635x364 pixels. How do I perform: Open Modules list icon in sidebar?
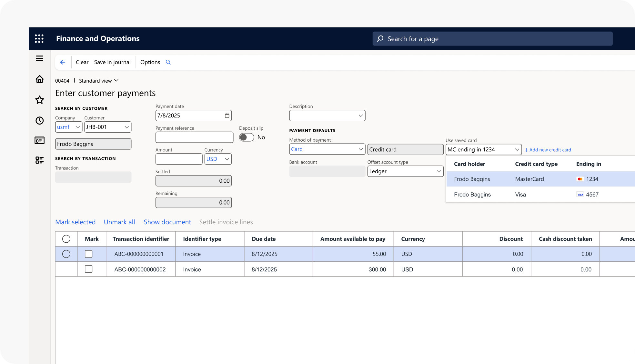(39, 160)
